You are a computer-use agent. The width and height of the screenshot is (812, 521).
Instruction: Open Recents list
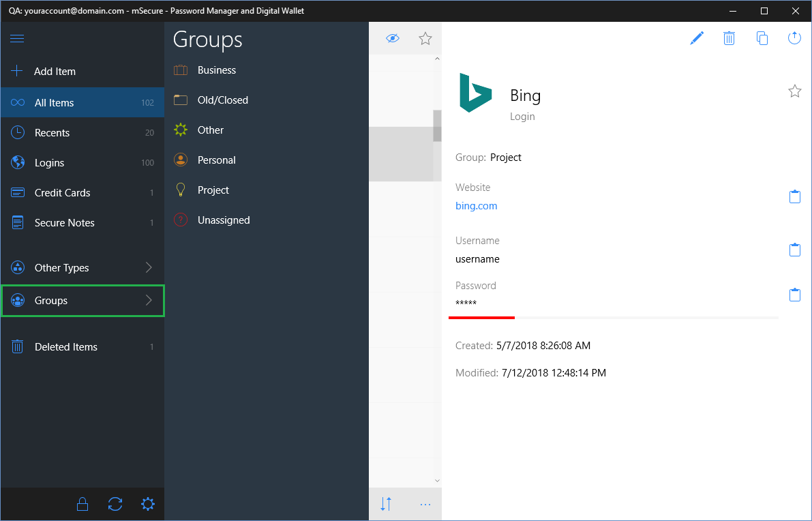tap(82, 132)
